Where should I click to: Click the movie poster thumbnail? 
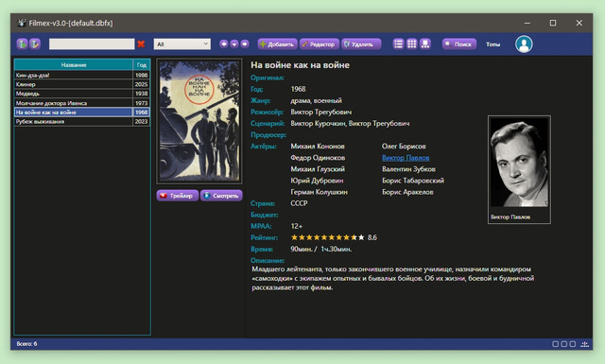click(x=199, y=121)
